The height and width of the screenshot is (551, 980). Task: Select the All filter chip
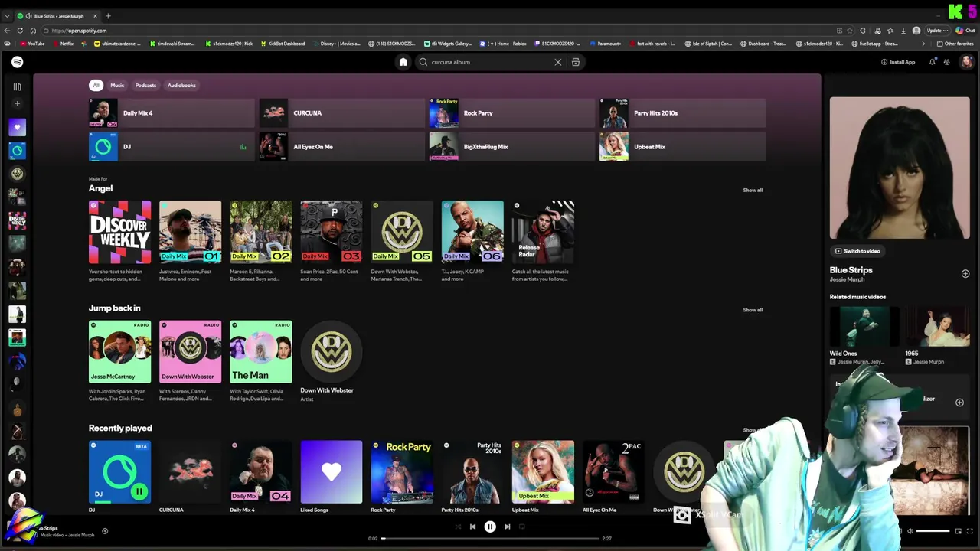click(x=96, y=85)
